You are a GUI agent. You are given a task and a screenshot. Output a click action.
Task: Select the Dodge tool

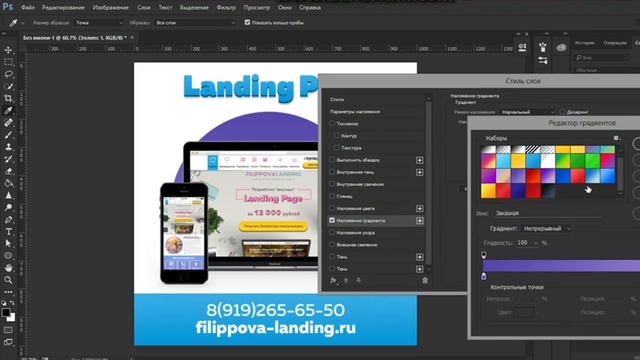pyautogui.click(x=8, y=207)
